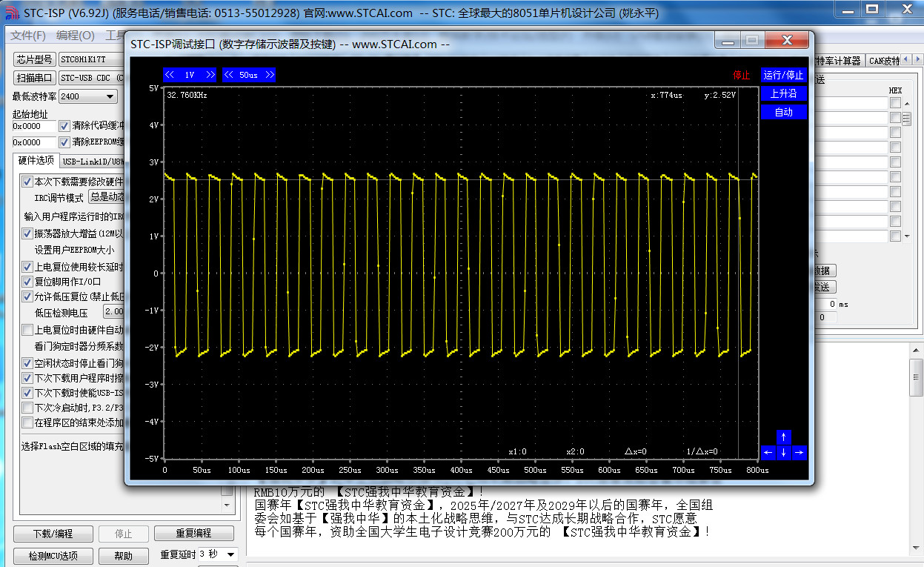Click the 1/△x=0 measurement text

coord(702,451)
